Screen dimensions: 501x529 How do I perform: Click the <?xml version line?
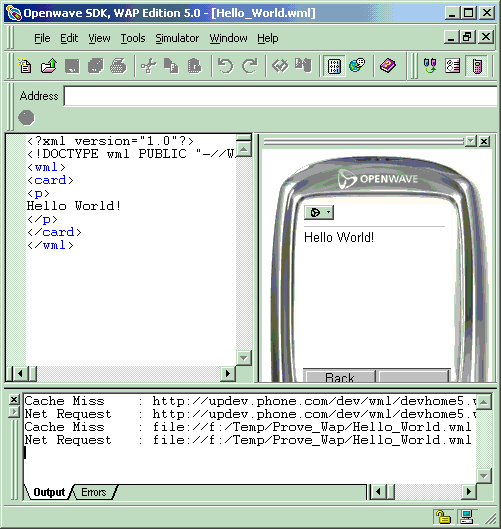click(x=110, y=141)
